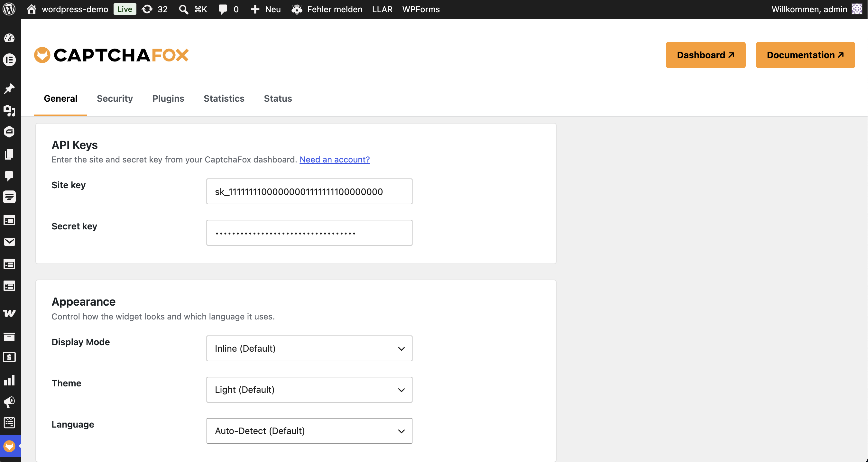Viewport: 868px width, 462px height.
Task: View comments bubble in admin bar
Action: point(223,9)
